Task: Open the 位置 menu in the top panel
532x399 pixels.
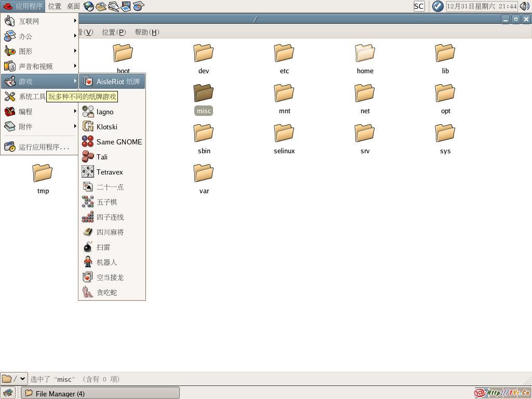Action: (x=55, y=6)
